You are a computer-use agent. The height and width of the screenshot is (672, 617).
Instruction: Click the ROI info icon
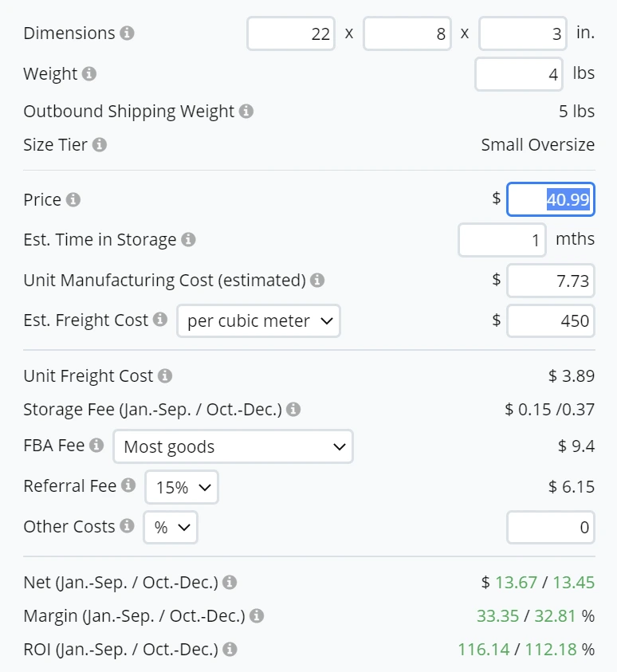point(230,649)
